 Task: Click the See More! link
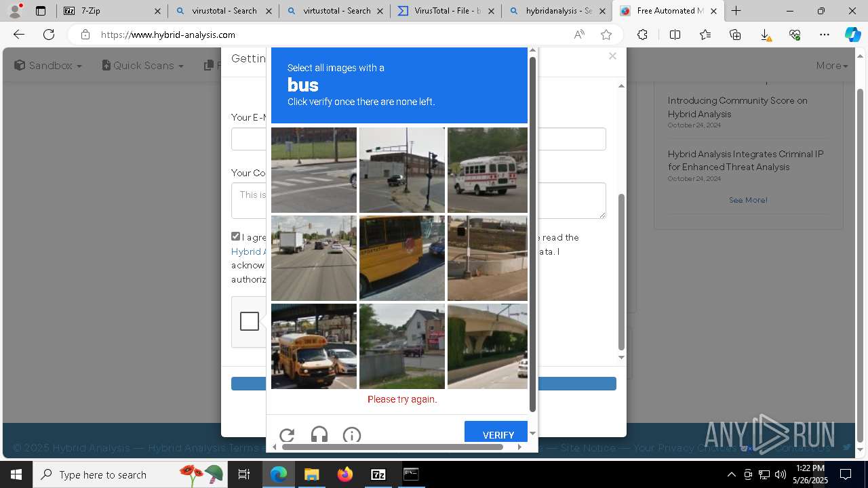748,200
